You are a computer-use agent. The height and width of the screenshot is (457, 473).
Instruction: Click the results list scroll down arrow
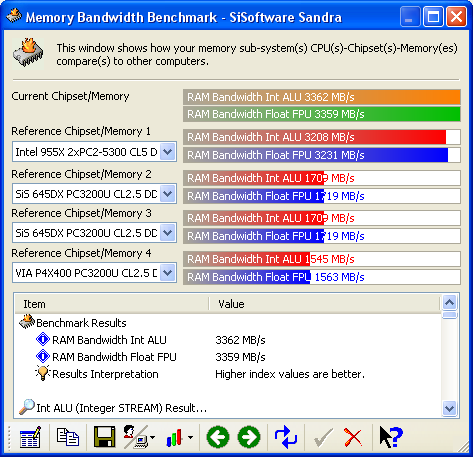(449, 408)
